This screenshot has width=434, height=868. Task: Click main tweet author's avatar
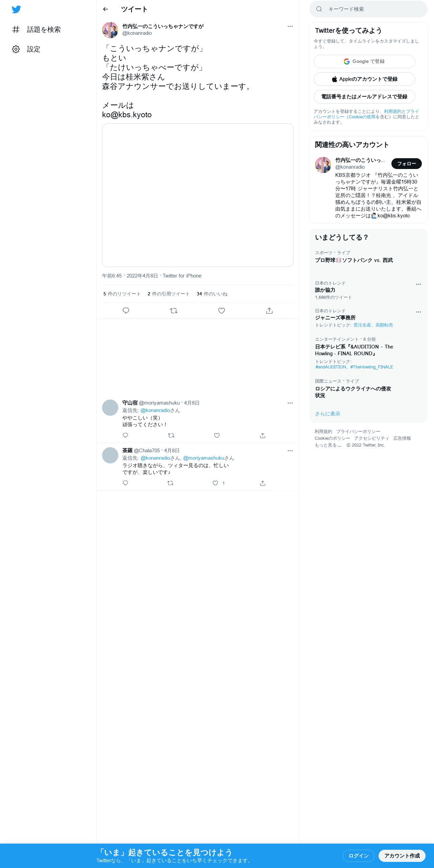click(110, 30)
